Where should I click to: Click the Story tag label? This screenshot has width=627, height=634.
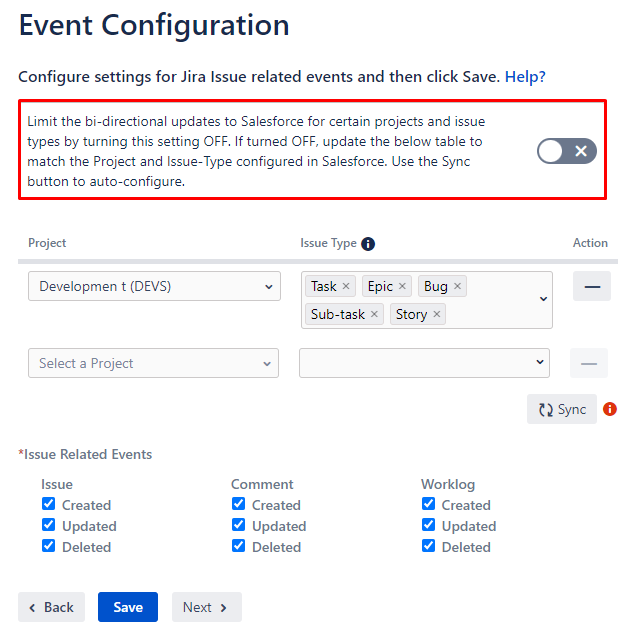click(411, 314)
